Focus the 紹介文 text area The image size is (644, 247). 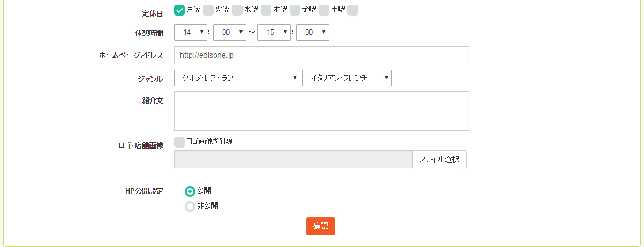point(322,111)
